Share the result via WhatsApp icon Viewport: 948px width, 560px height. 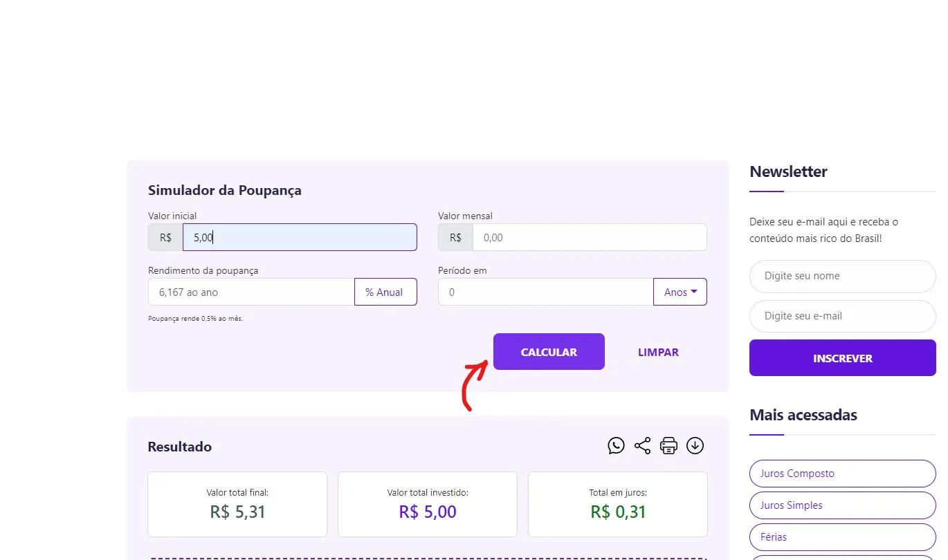[x=616, y=446]
